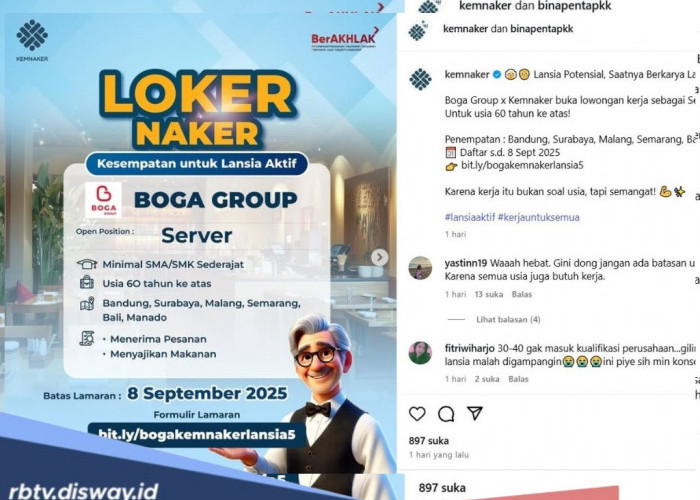Open the 897 suka likes list

click(x=429, y=441)
